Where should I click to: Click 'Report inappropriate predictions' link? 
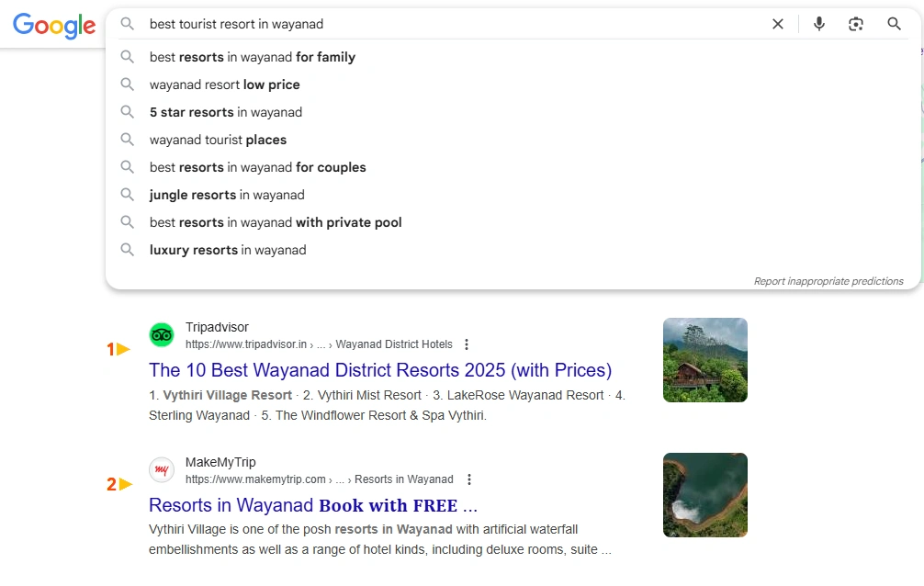828,281
